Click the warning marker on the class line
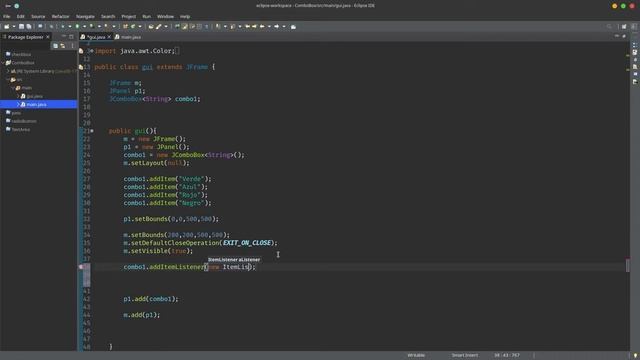The image size is (640, 360). coord(81,67)
